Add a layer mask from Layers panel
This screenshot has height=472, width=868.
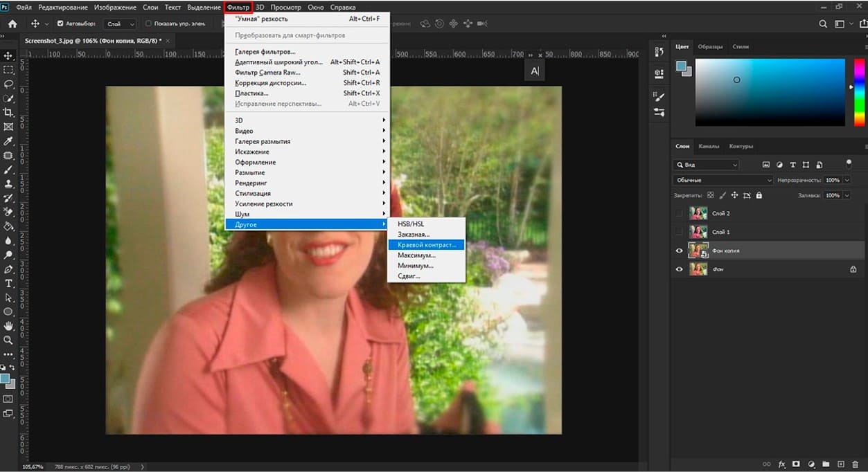(796, 464)
